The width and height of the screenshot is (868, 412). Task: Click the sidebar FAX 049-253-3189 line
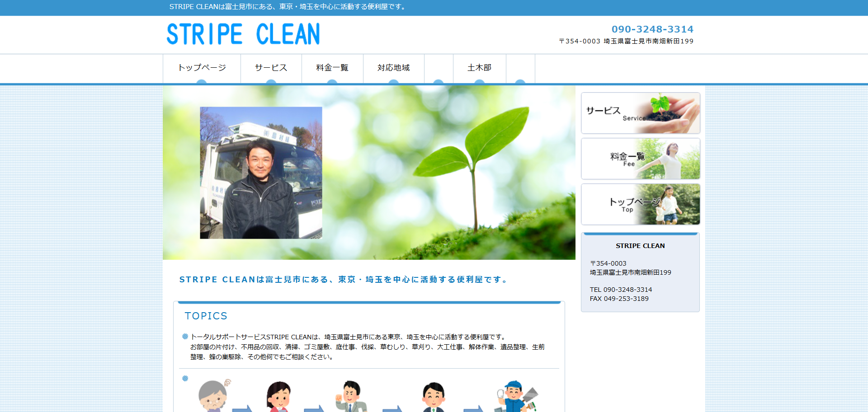pos(619,299)
